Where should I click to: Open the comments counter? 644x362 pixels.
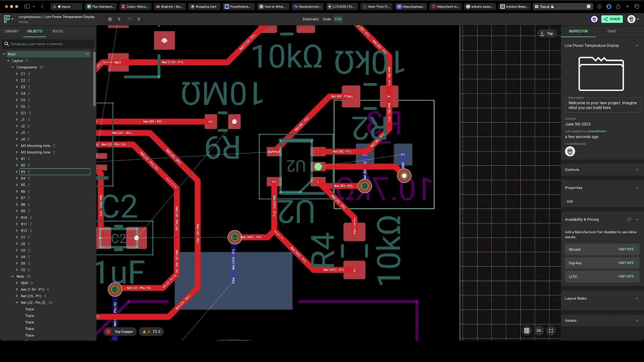157,331
